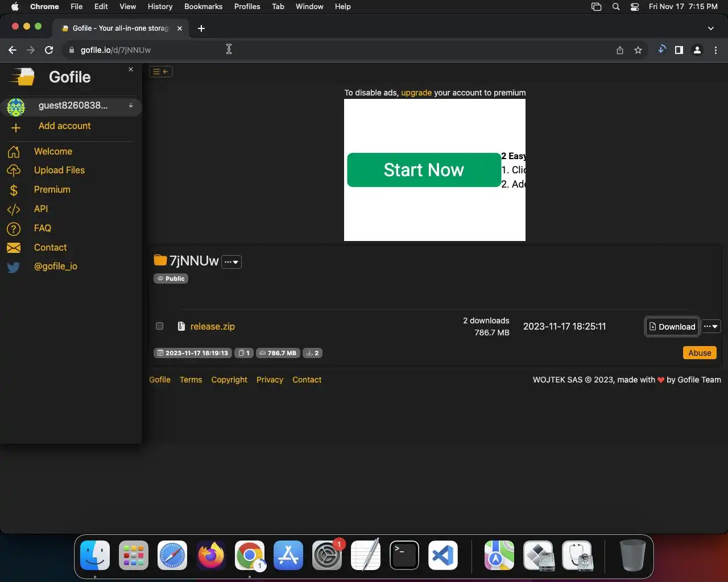Expand the tab search dropdown chevron
This screenshot has width=728, height=582.
[711, 28]
